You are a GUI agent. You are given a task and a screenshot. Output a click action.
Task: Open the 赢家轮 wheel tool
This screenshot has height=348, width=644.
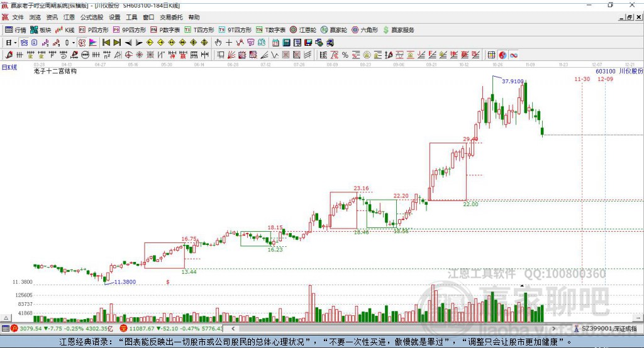(334, 30)
